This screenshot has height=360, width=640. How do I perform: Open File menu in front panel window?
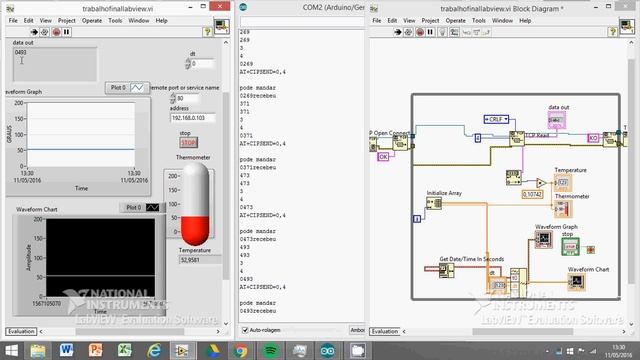click(x=13, y=20)
